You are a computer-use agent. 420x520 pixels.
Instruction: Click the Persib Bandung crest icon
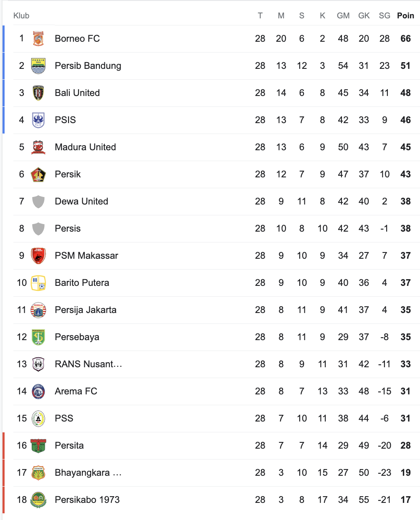(38, 66)
